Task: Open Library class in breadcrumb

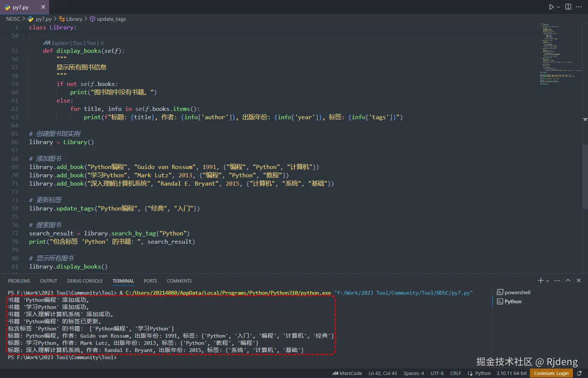Action: 71,19
